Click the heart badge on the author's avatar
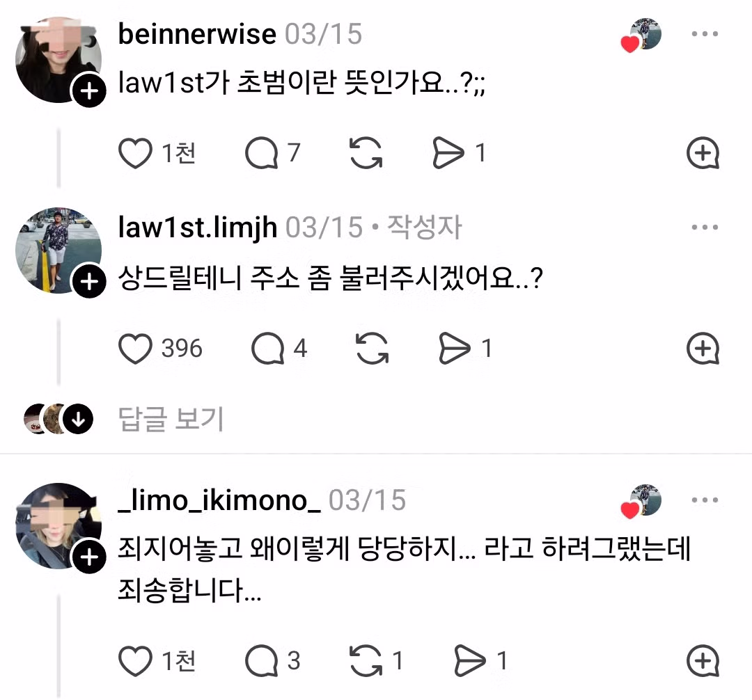 pos(629,43)
